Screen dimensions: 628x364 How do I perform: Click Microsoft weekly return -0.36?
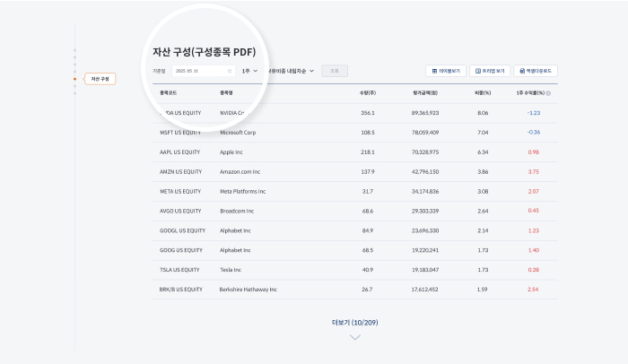point(534,132)
